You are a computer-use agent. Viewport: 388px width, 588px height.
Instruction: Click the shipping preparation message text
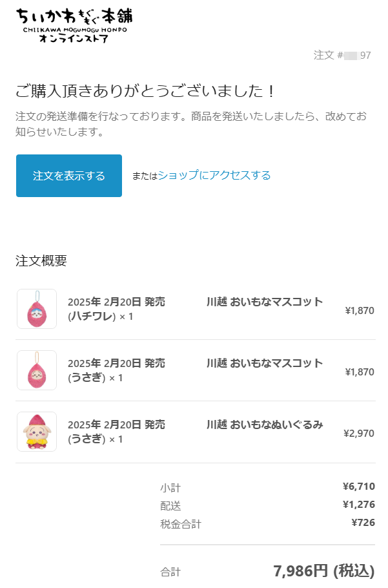[x=191, y=124]
